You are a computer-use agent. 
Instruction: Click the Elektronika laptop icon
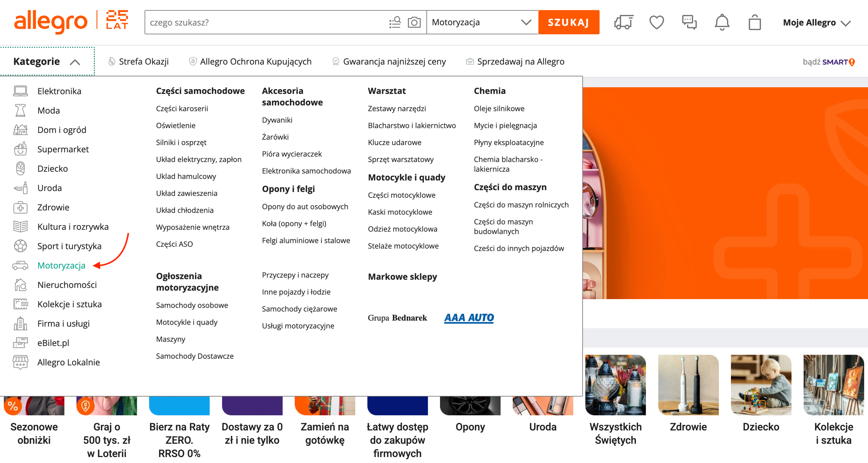click(20, 91)
